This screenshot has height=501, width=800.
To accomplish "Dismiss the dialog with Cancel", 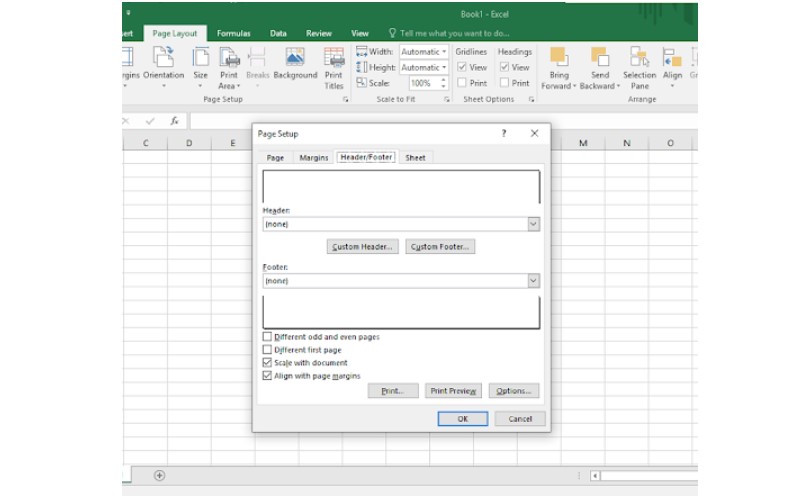I will click(520, 419).
